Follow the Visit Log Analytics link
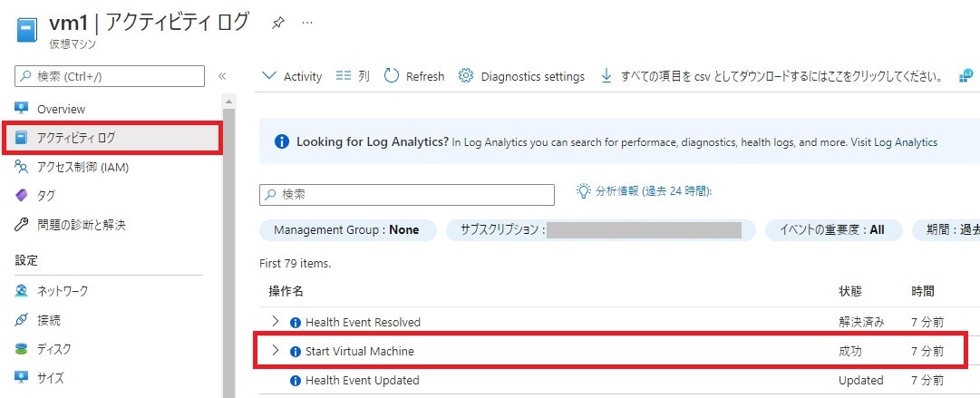The image size is (980, 398). point(894,141)
